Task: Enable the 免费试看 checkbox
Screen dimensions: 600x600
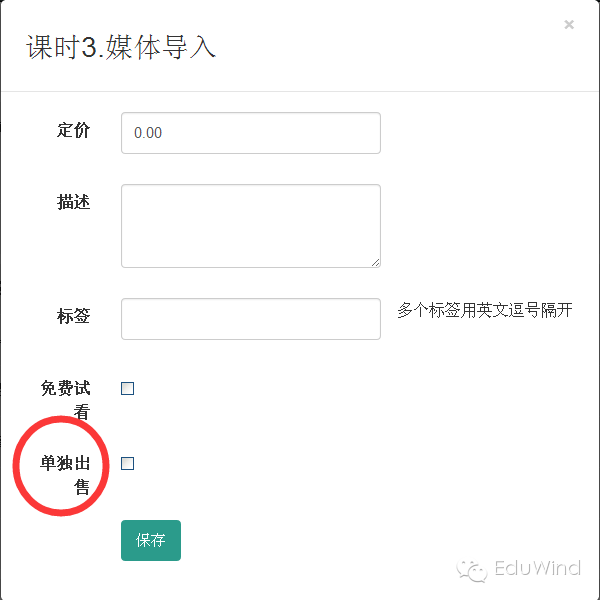Action: point(127,388)
